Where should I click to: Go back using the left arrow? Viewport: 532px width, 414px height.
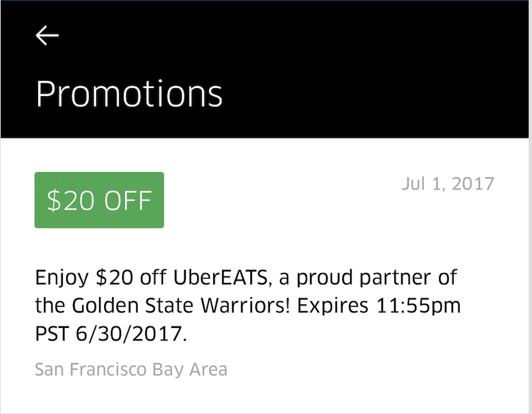[47, 36]
